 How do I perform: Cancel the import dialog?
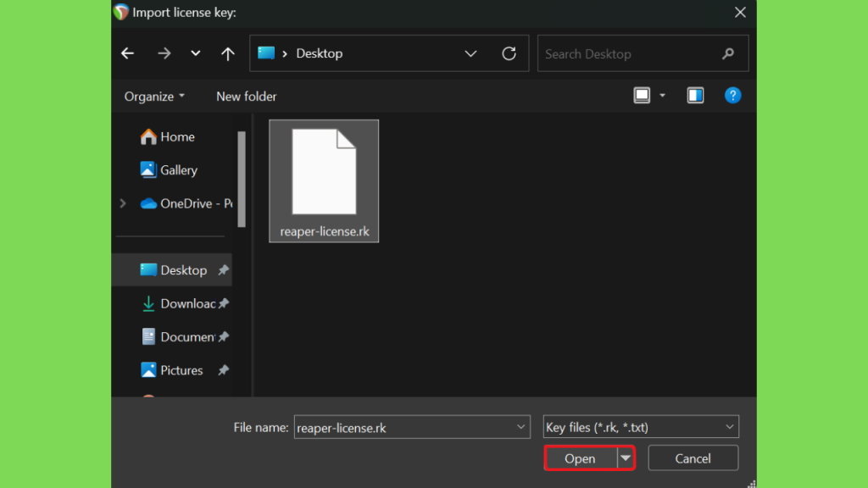[693, 458]
